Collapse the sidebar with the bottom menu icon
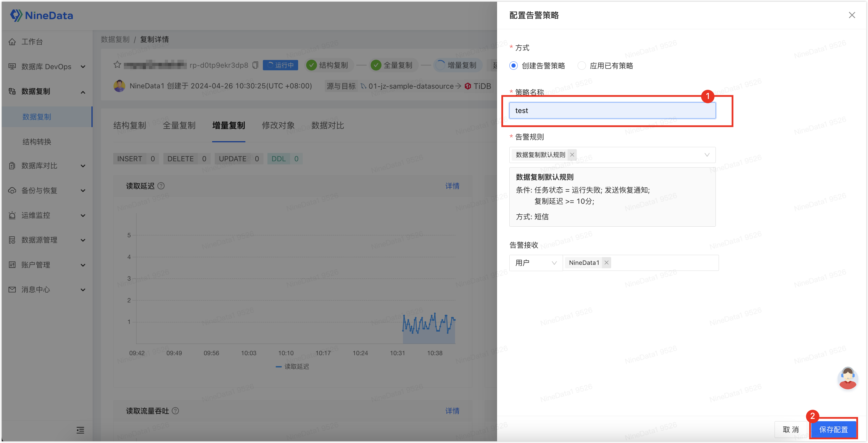This screenshot has height=443, width=868. (80, 430)
